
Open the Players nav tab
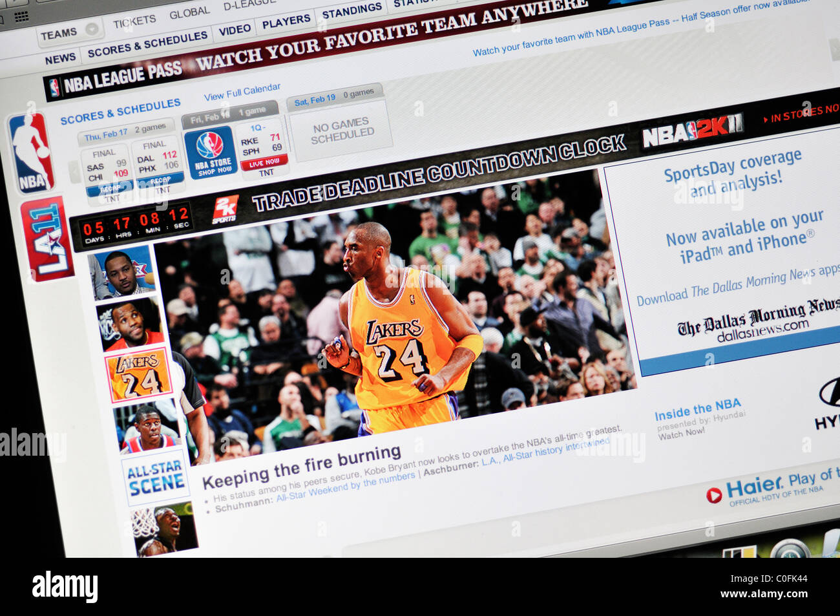click(x=286, y=21)
